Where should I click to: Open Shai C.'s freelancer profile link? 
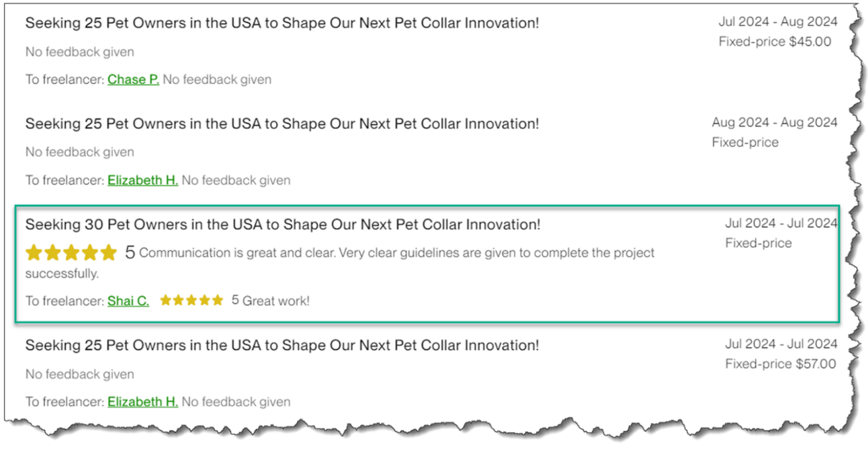point(128,301)
